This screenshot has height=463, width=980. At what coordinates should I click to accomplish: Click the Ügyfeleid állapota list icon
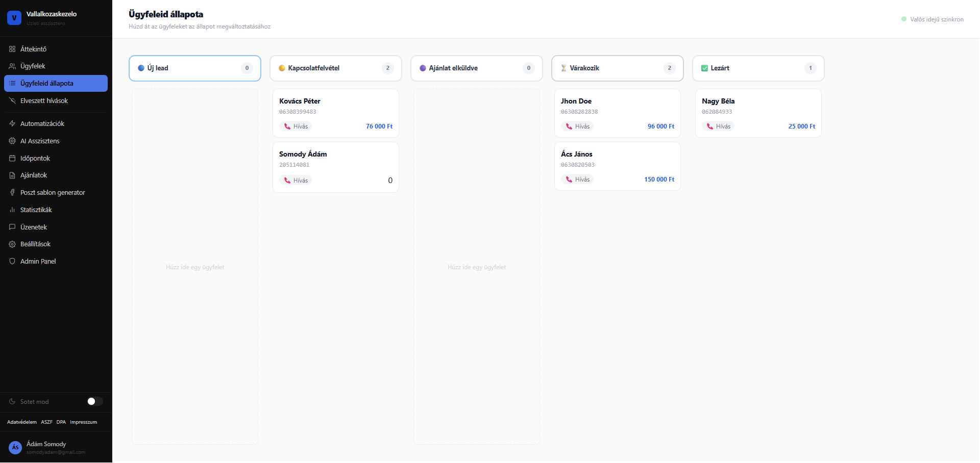point(12,83)
